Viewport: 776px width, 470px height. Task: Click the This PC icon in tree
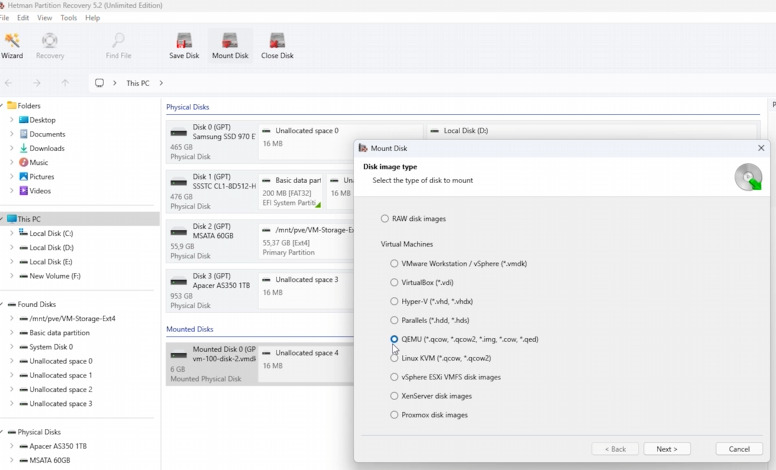click(x=12, y=219)
